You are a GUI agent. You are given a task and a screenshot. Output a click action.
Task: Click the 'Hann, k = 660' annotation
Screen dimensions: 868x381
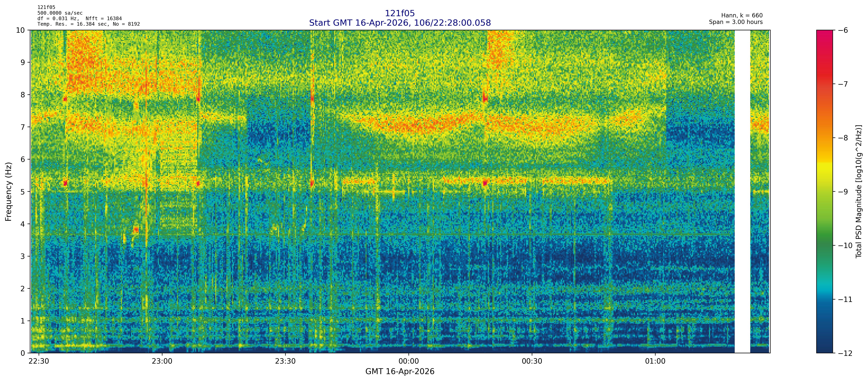point(742,16)
